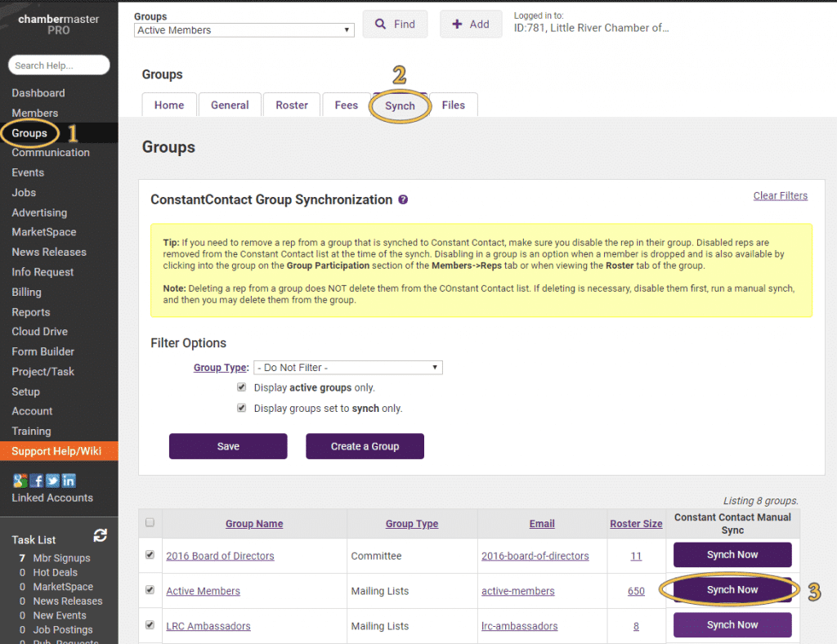Open the 2016 Board of Directors group link

coord(220,556)
